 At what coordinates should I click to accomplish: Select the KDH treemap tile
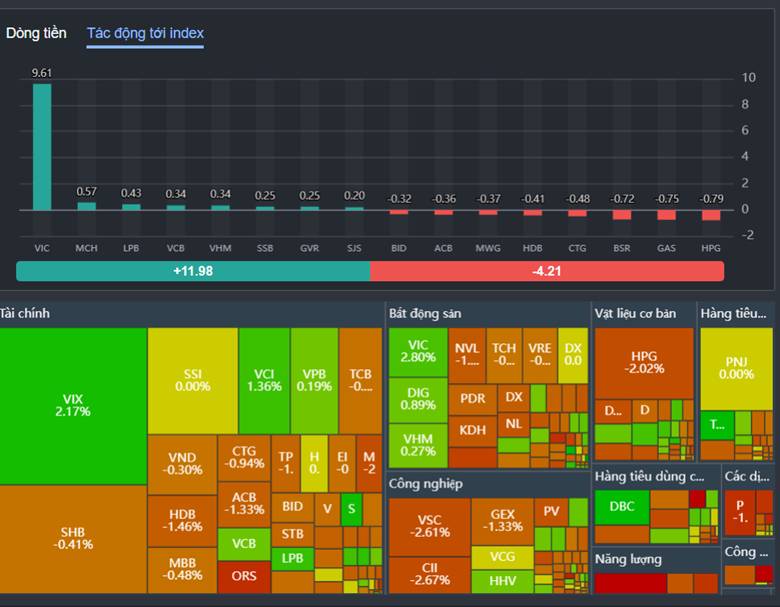click(472, 430)
